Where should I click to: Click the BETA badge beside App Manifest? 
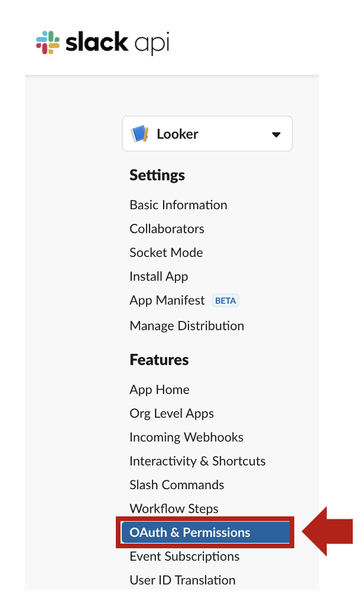(225, 301)
